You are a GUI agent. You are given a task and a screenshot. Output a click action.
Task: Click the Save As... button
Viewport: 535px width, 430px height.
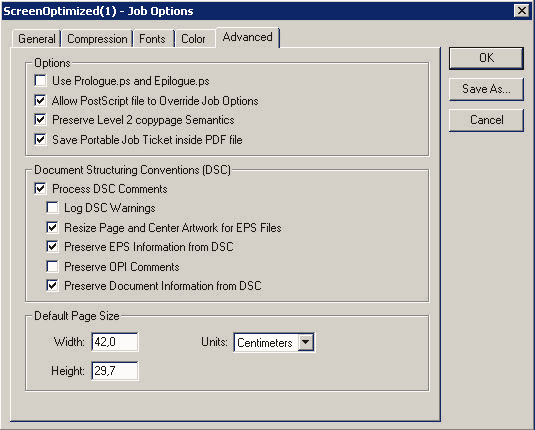pos(486,89)
